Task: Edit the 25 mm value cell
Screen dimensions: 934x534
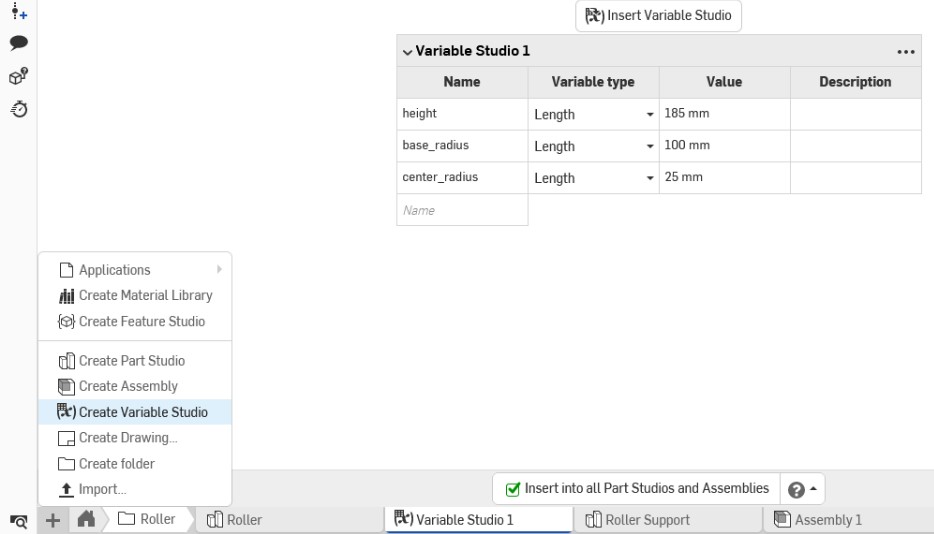Action: coord(724,177)
